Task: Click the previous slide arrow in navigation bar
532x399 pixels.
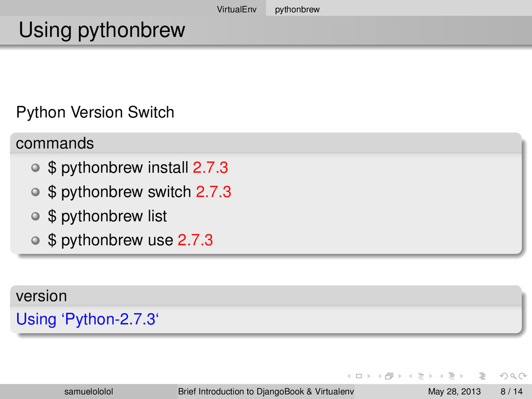Action: (349, 376)
